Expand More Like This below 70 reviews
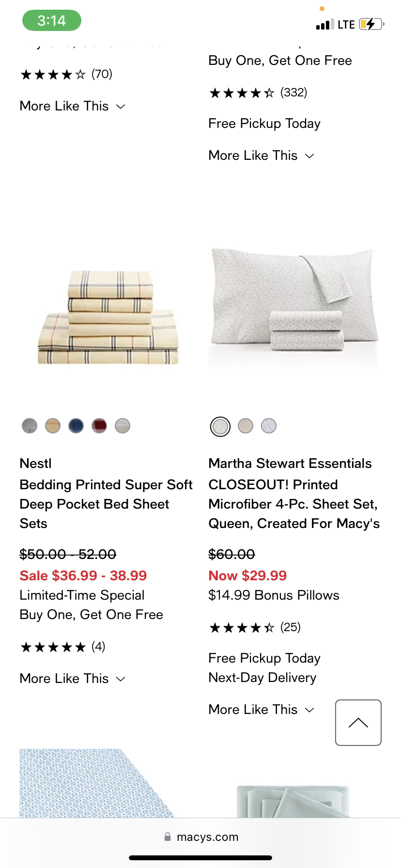 [x=73, y=106]
